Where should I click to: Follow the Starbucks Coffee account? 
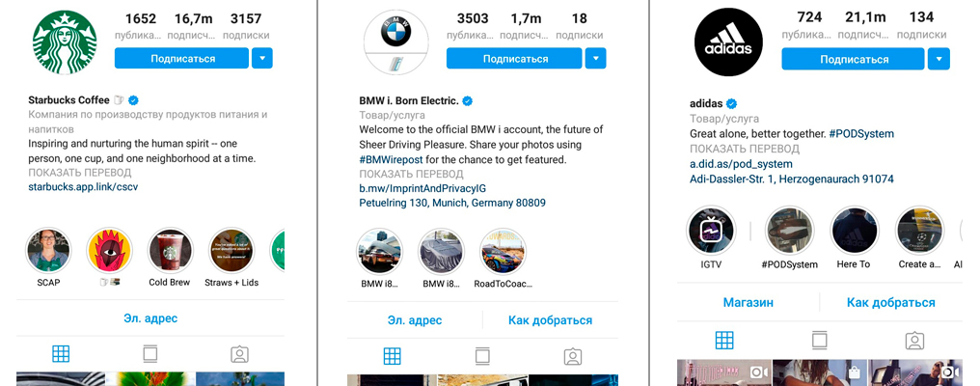tap(182, 58)
